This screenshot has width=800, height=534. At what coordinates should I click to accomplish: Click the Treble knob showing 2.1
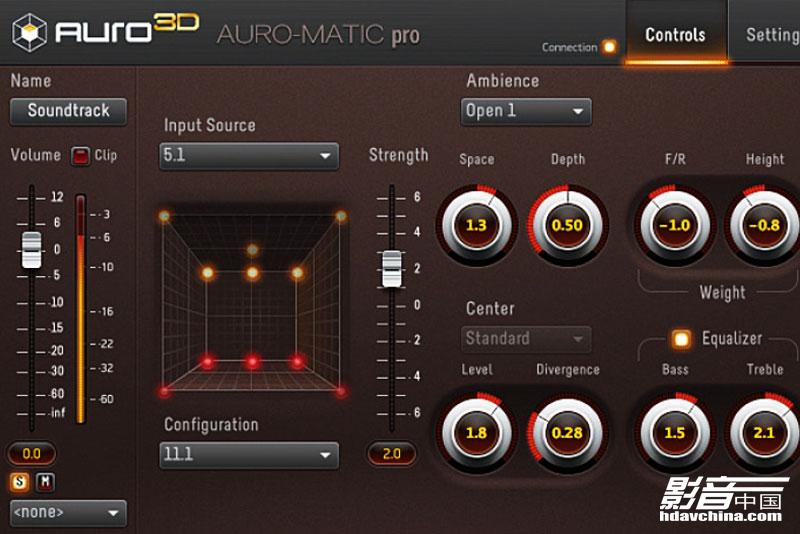click(x=764, y=433)
